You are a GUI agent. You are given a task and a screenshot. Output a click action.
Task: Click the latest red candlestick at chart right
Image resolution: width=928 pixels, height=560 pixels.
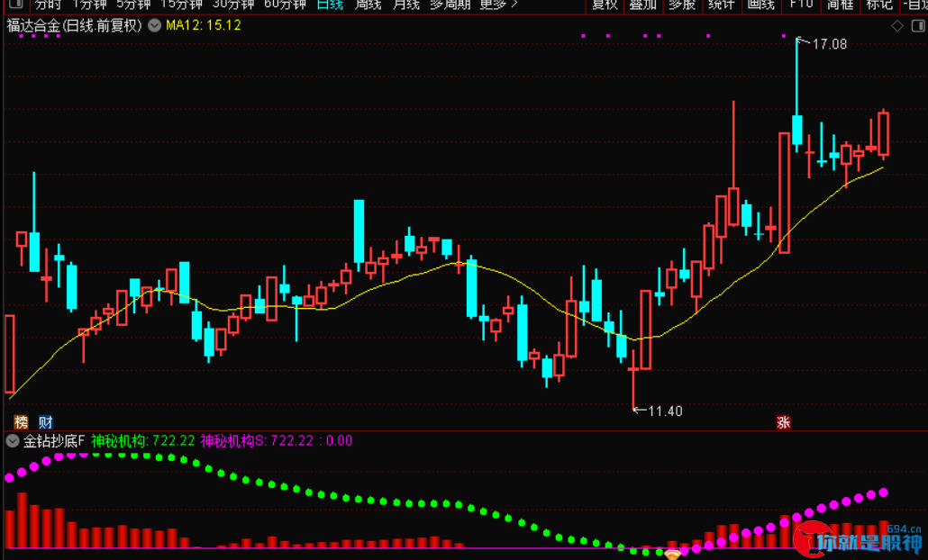[x=884, y=134]
